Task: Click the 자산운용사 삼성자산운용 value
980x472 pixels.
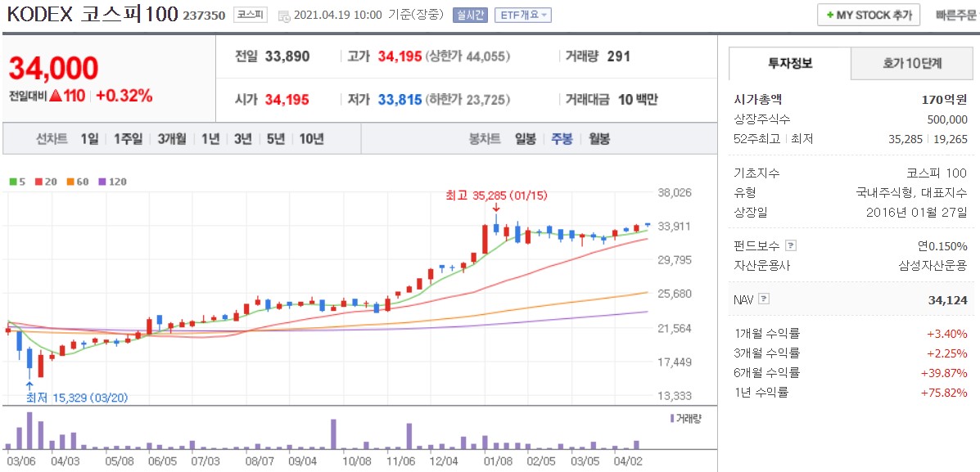Action: click(933, 265)
